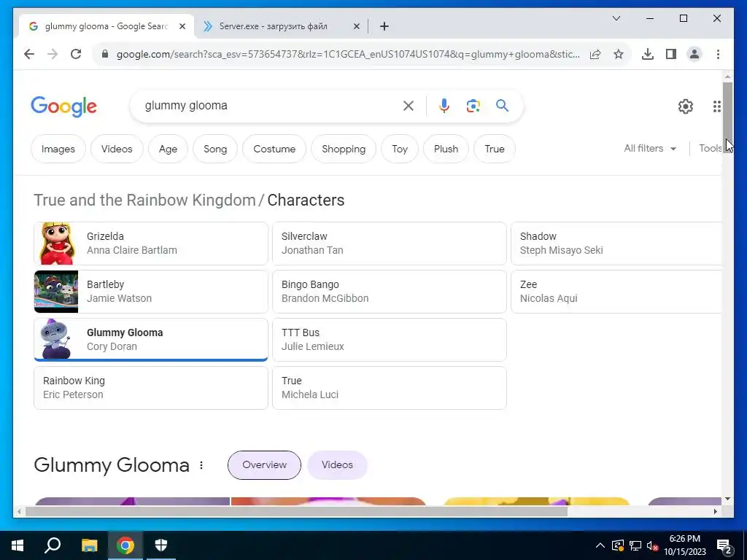Open True and the Rainbow Kingdom link
The width and height of the screenshot is (747, 560).
(x=145, y=200)
